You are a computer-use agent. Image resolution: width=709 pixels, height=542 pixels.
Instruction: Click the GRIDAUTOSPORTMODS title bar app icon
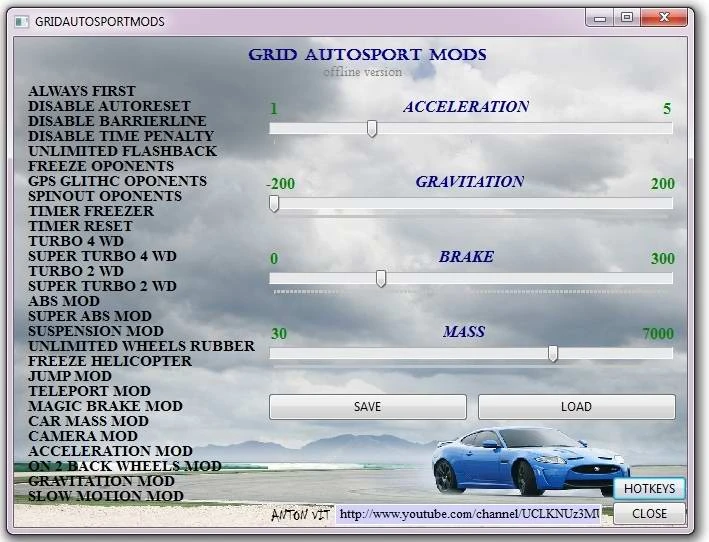(x=21, y=22)
